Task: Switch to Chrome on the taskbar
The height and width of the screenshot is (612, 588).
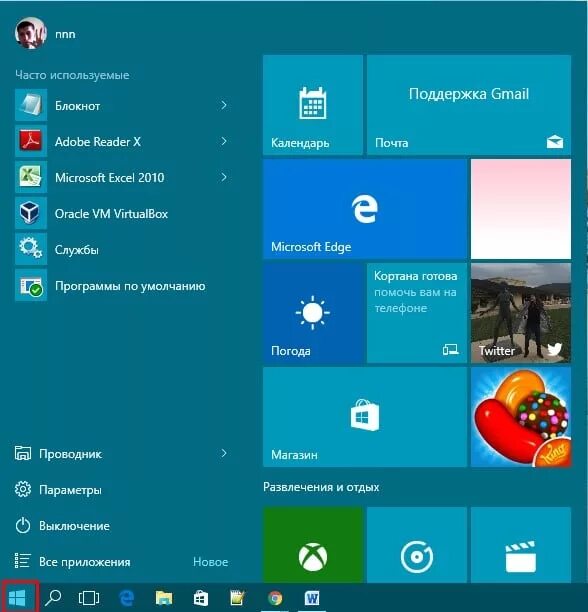Action: point(275,598)
